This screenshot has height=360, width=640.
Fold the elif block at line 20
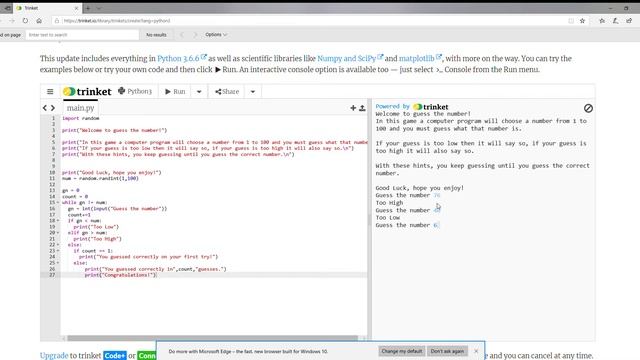point(58,233)
